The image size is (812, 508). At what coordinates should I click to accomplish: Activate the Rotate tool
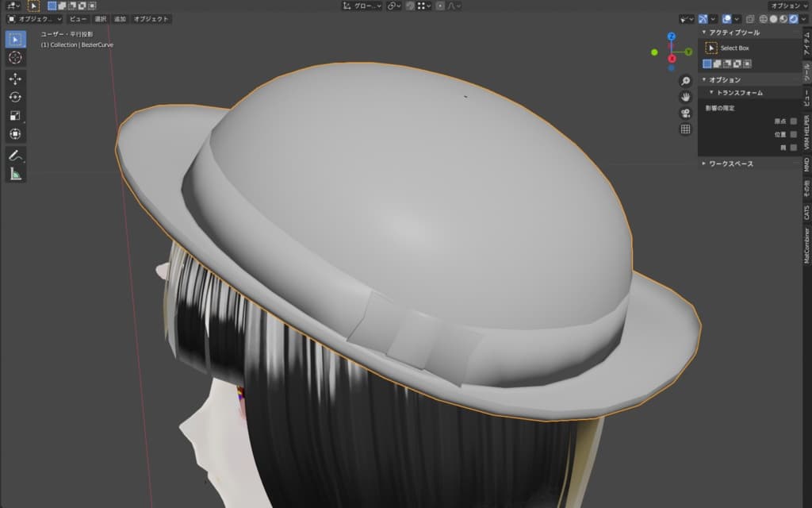15,97
